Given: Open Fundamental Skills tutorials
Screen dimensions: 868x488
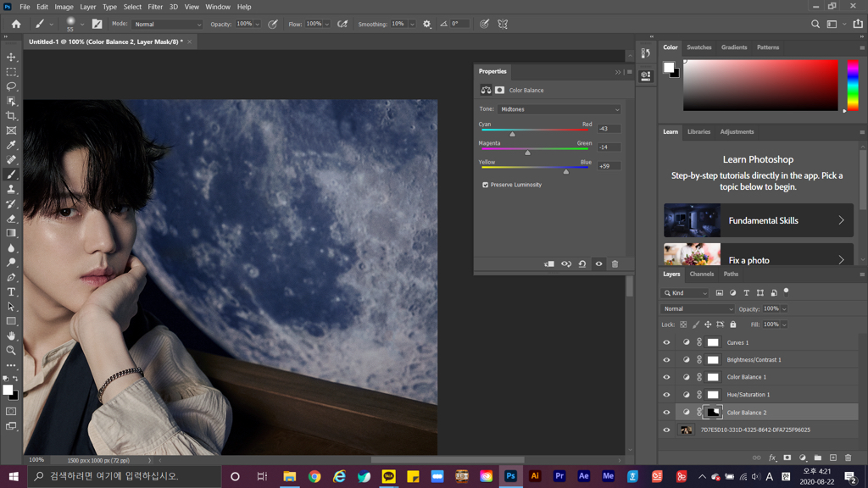Looking at the screenshot, I should pos(759,220).
